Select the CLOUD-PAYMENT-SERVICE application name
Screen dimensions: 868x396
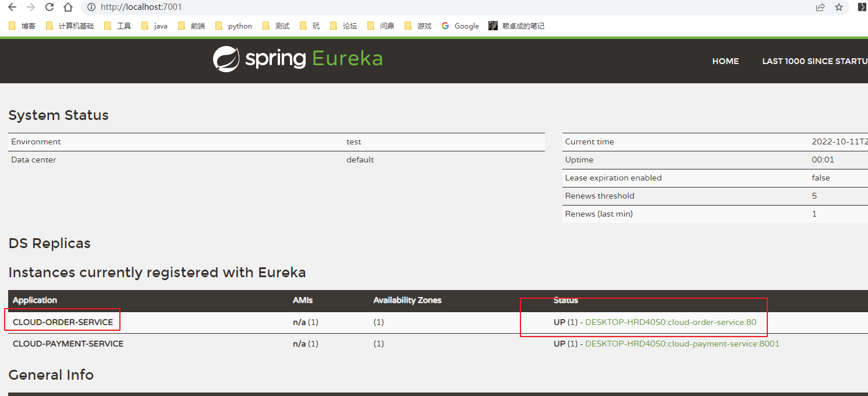tap(68, 344)
